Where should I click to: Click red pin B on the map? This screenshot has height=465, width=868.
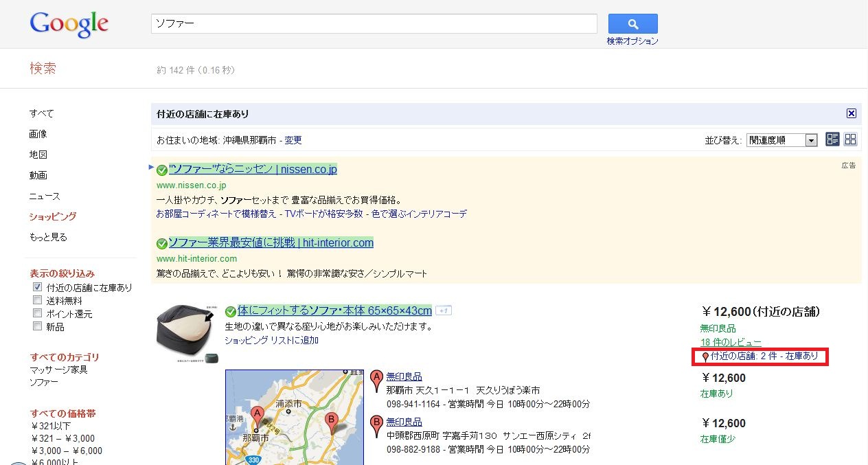pyautogui.click(x=331, y=423)
